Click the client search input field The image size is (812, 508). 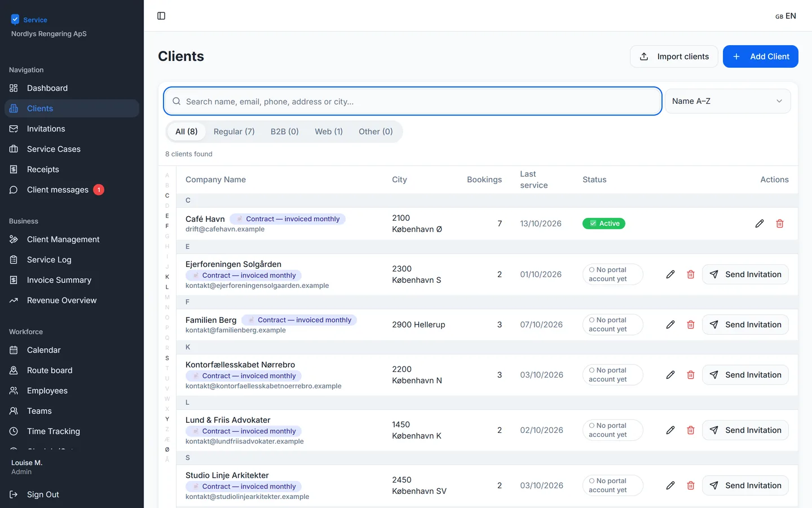[x=413, y=101]
